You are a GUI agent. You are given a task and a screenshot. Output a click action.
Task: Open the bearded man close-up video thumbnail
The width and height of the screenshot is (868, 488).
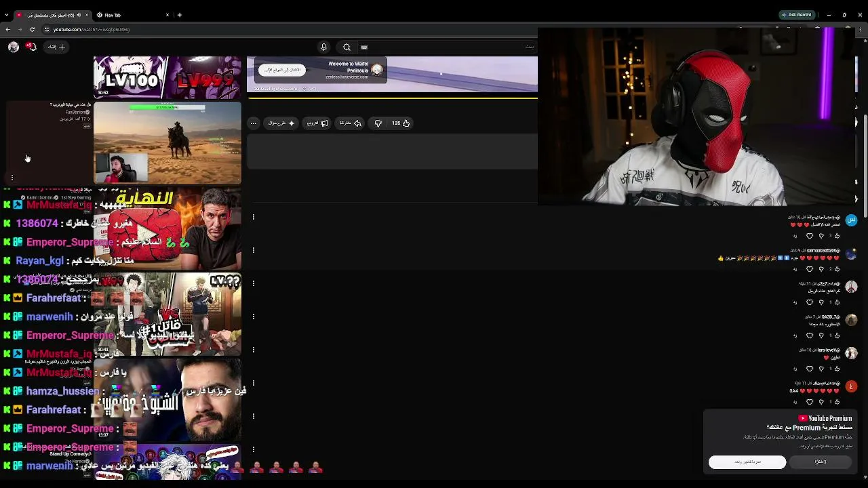pos(167,400)
